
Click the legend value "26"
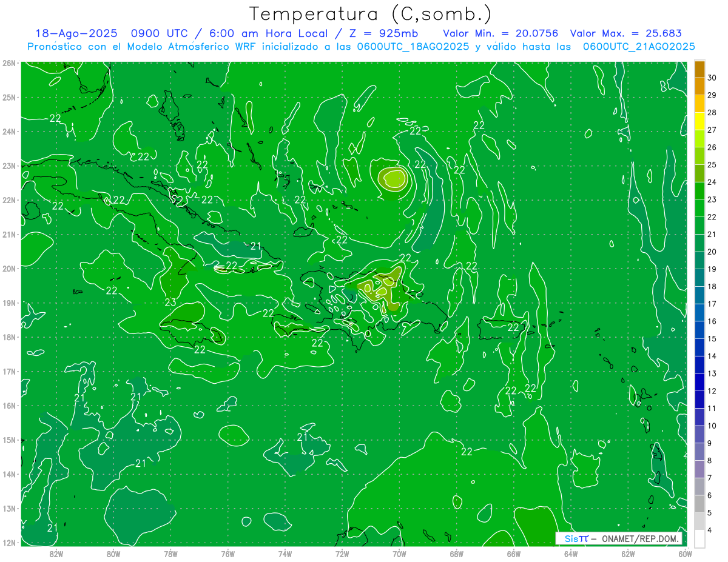pyautogui.click(x=712, y=147)
